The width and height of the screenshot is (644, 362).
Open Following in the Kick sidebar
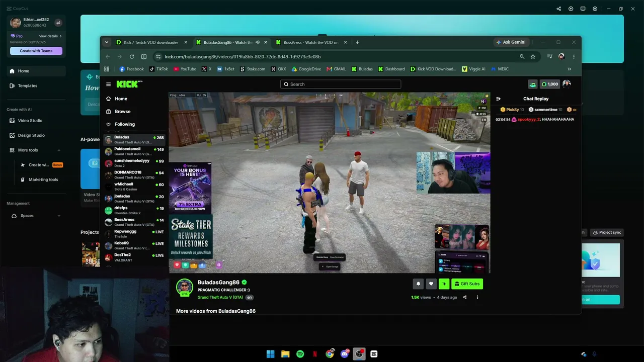(124, 124)
